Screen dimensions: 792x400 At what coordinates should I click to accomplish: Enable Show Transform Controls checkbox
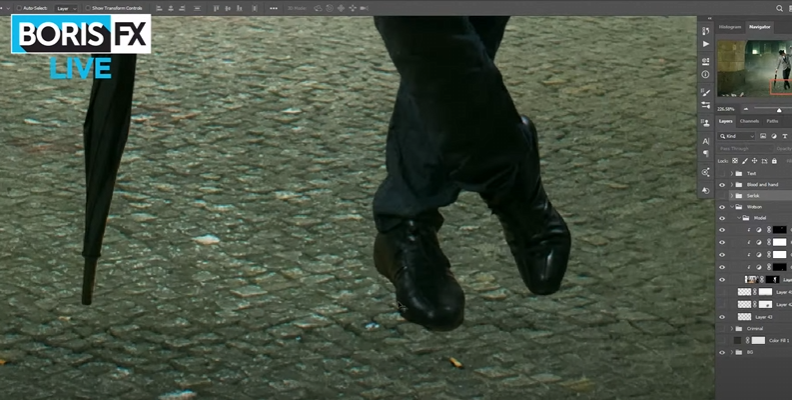pyautogui.click(x=88, y=8)
